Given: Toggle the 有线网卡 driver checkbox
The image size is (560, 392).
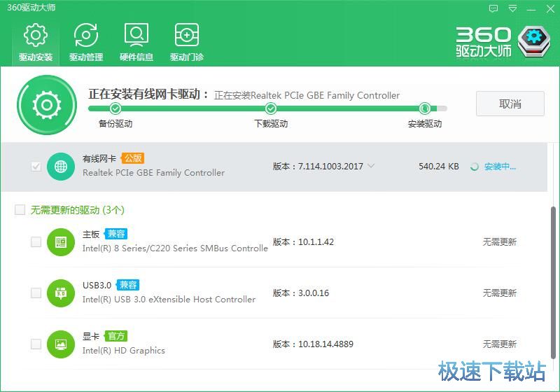Looking at the screenshot, I should [x=36, y=167].
